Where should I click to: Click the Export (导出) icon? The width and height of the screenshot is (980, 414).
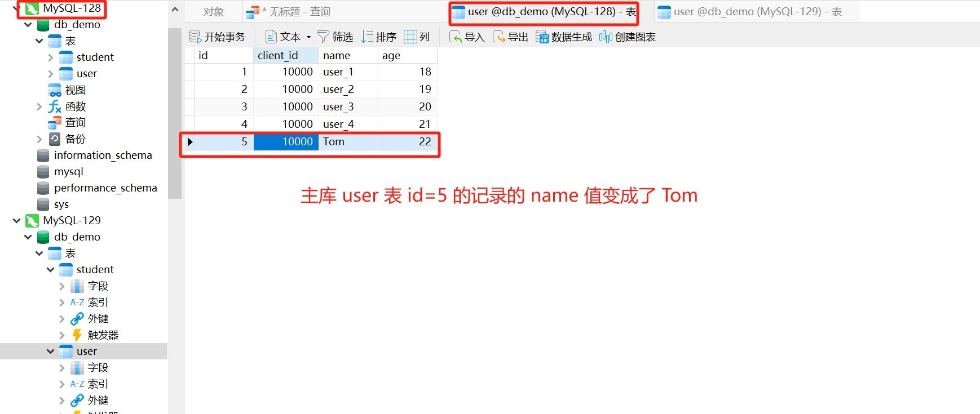[x=499, y=37]
